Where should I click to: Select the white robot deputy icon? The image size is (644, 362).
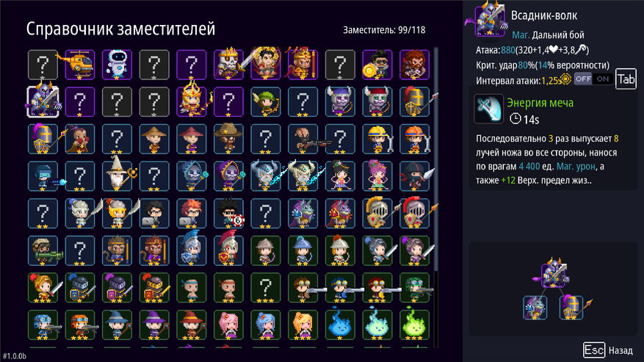coord(117,65)
